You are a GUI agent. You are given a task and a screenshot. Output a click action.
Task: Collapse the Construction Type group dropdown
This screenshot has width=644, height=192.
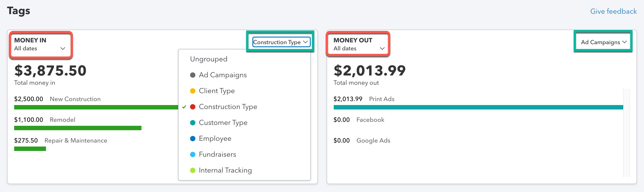coord(281,42)
